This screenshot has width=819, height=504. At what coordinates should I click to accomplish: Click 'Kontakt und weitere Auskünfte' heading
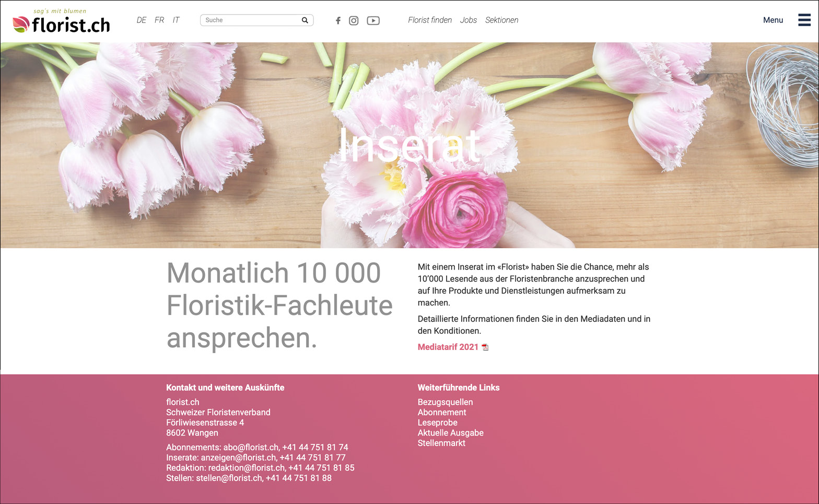225,388
